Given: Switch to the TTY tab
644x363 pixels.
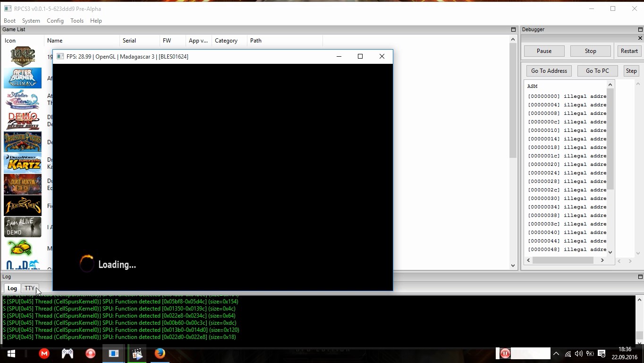Looking at the screenshot, I should tap(29, 288).
